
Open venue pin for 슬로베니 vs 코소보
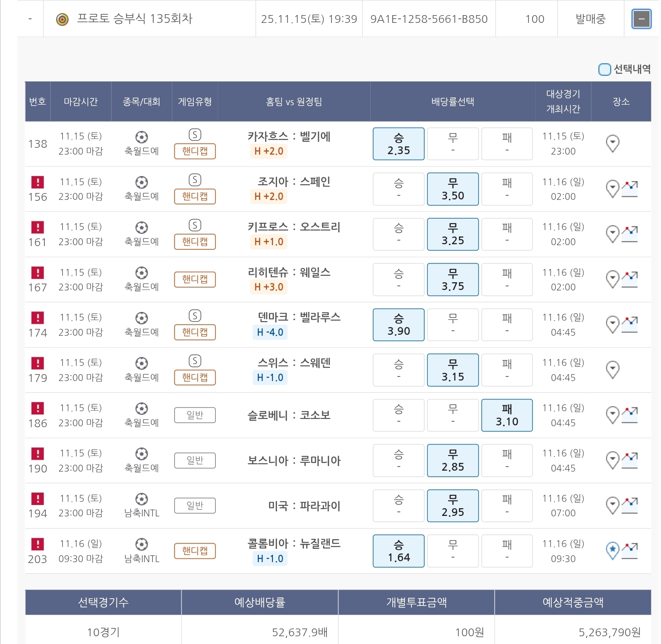pyautogui.click(x=612, y=415)
